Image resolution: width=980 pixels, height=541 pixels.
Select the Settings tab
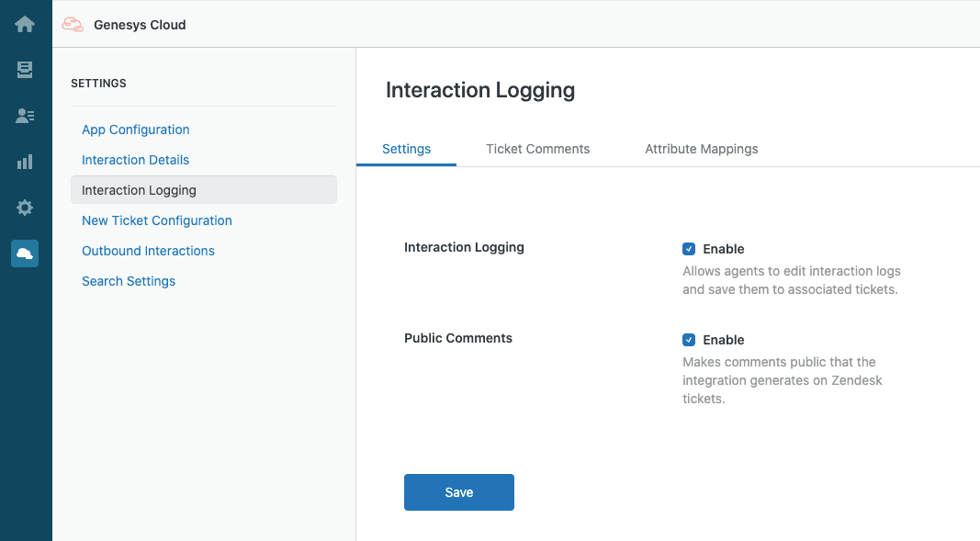point(405,148)
